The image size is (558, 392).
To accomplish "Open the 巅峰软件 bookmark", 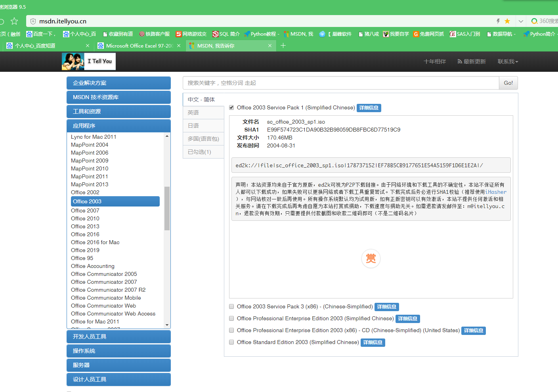I will pos(336,34).
